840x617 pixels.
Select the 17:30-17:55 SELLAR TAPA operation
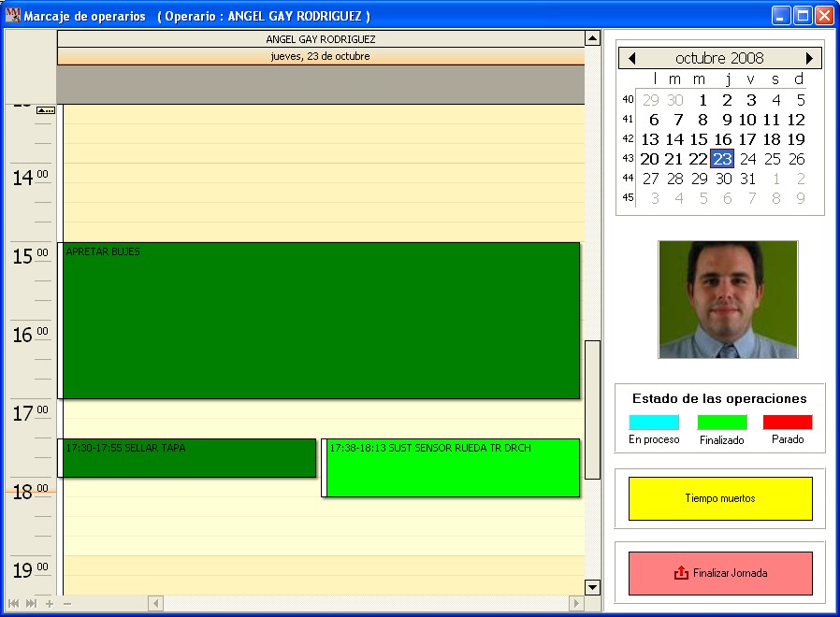click(x=187, y=458)
